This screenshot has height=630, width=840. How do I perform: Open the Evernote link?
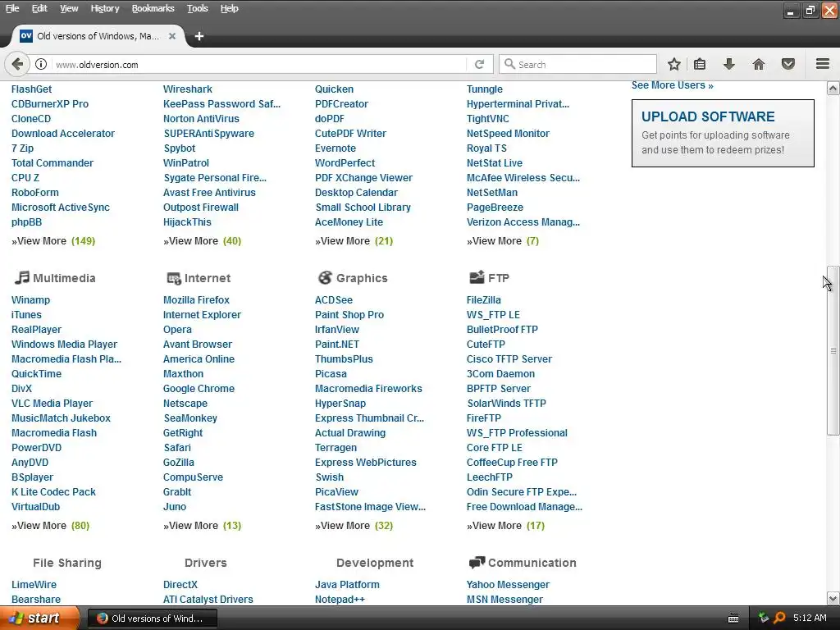click(x=336, y=148)
